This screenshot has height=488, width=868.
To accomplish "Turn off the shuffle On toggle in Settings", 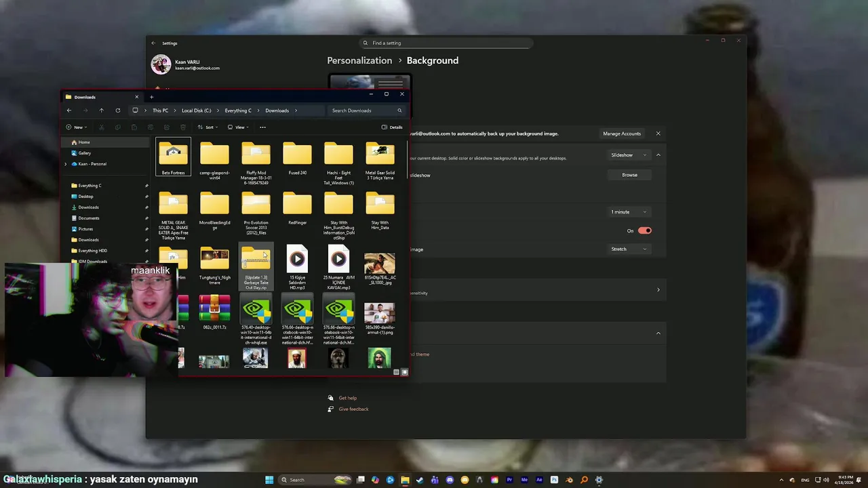I will coord(644,230).
